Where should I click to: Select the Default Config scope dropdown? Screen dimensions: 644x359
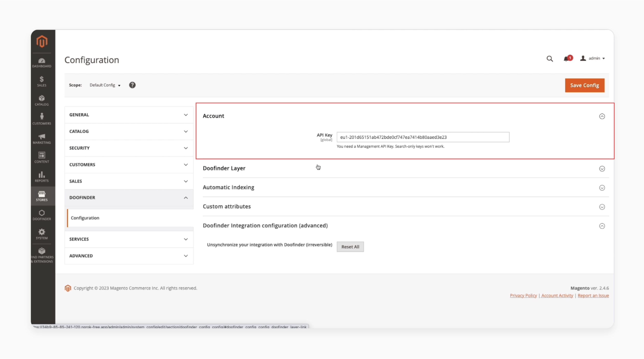105,85
